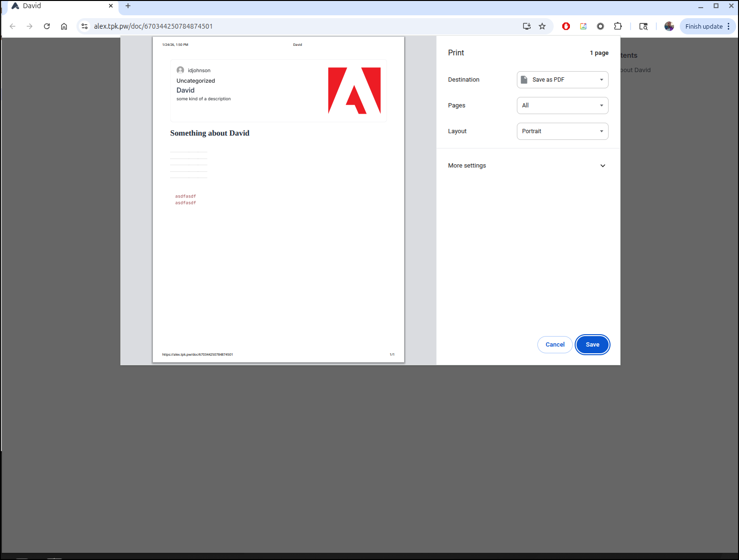This screenshot has width=739, height=560.
Task: Go back using the back arrow
Action: pos(13,26)
